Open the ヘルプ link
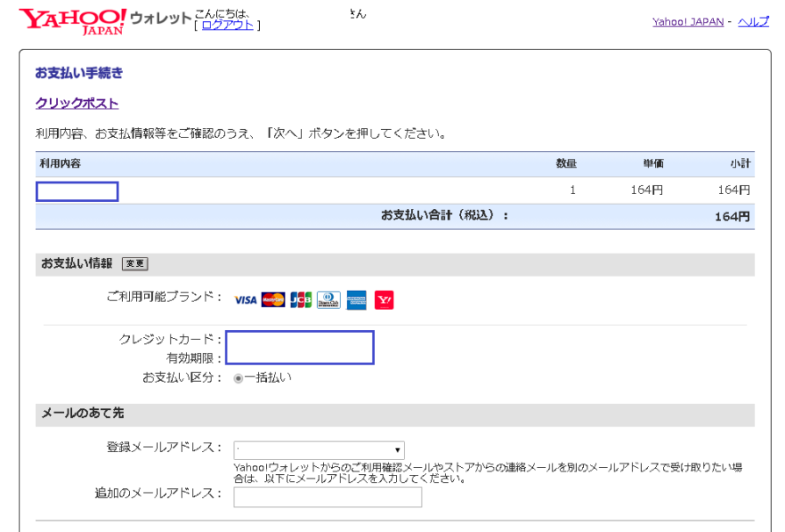This screenshot has height=532, width=785. pos(753,22)
